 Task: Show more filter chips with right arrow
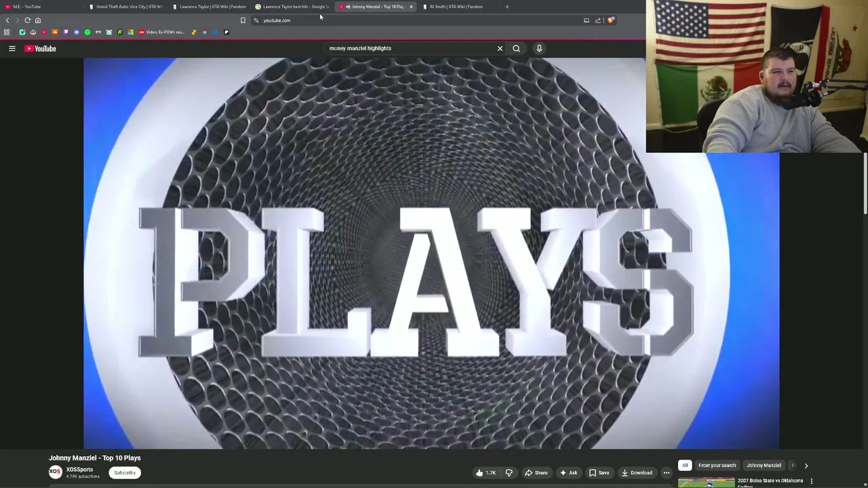click(x=806, y=466)
